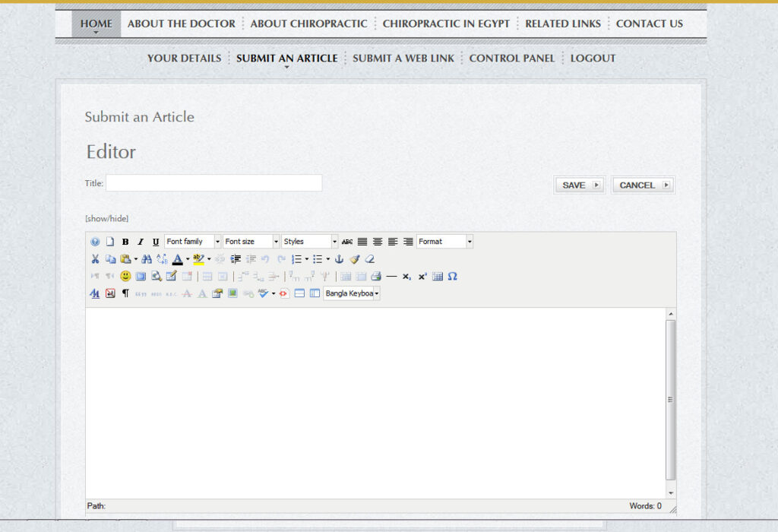Click the Title input field
This screenshot has width=778, height=532.
213,182
